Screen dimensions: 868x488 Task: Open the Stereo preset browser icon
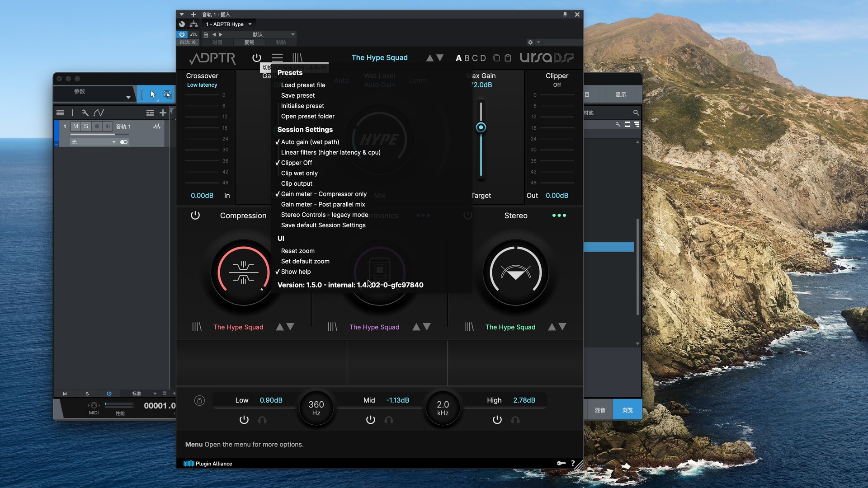pyautogui.click(x=469, y=327)
